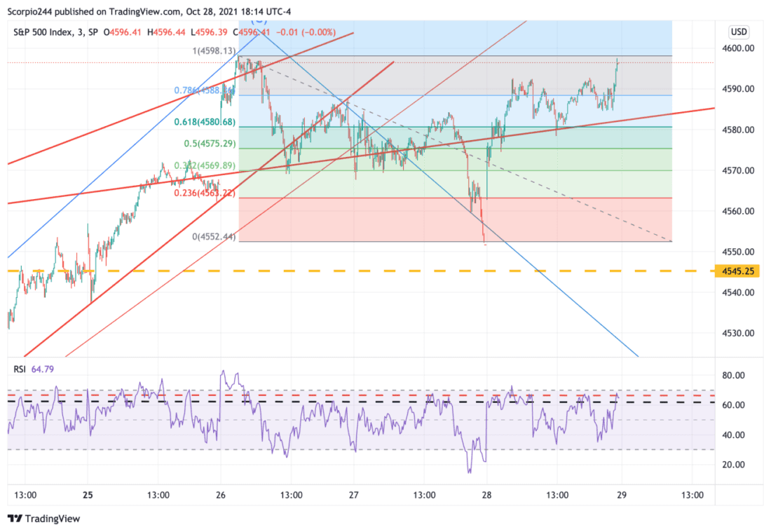This screenshot has width=771, height=532.
Task: Click the 4540.00 price axis label
Action: pyautogui.click(x=738, y=292)
